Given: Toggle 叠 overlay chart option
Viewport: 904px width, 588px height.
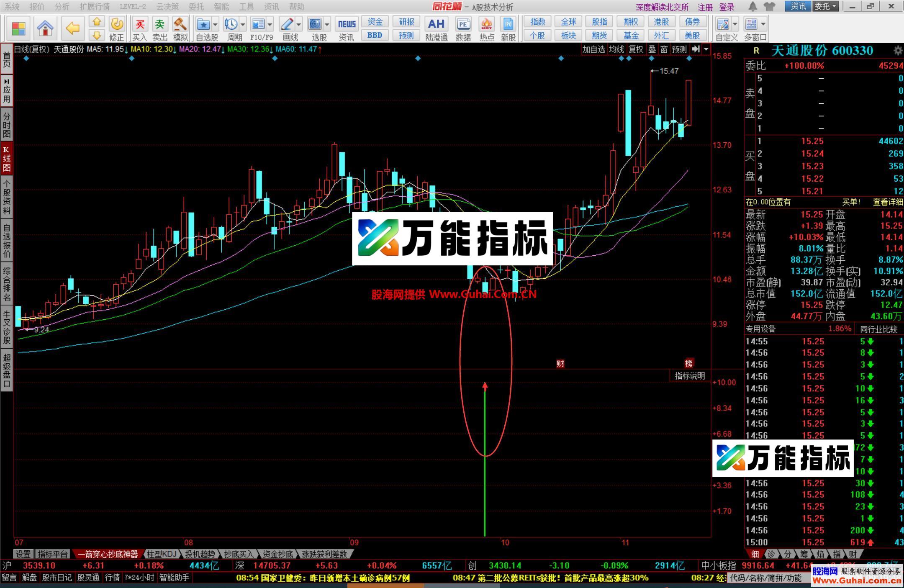Looking at the screenshot, I should pyautogui.click(x=652, y=49).
